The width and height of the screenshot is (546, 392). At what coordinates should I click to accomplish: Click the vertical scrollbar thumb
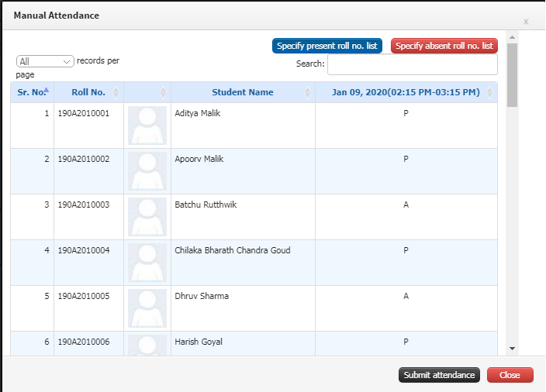[x=512, y=75]
